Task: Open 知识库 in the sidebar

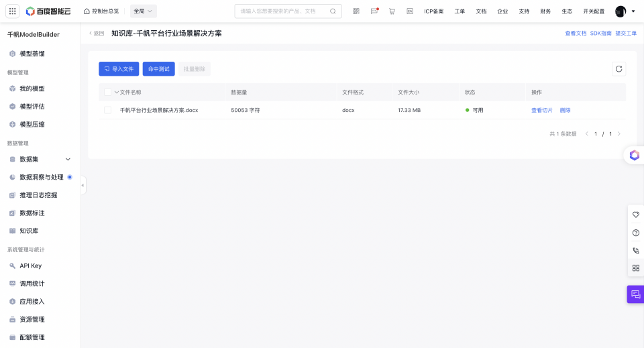Action: pyautogui.click(x=29, y=231)
